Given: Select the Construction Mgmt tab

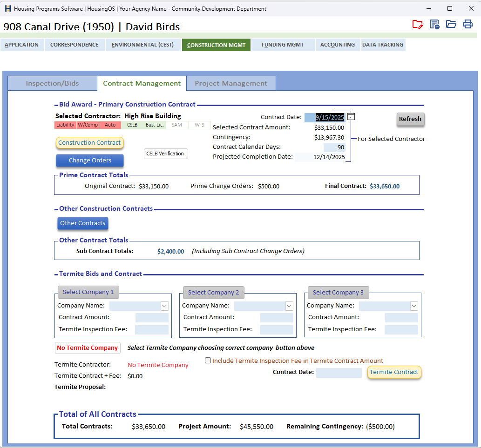Looking at the screenshot, I should 216,45.
